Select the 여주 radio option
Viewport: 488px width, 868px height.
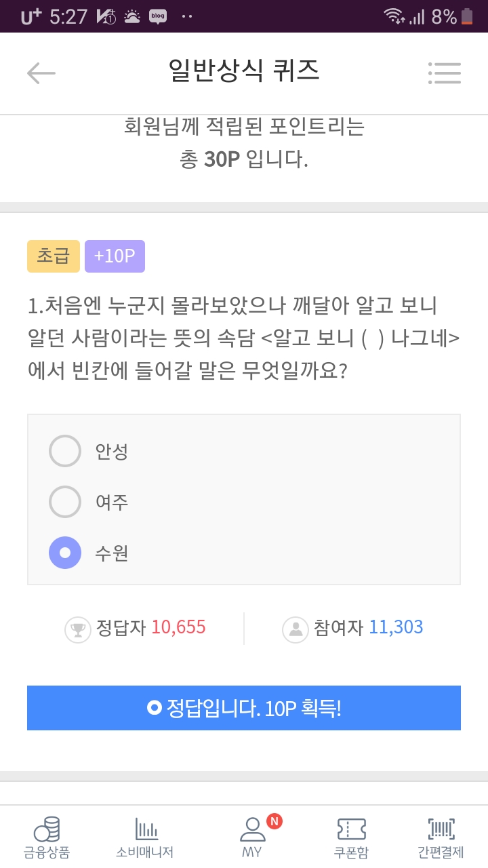(65, 502)
